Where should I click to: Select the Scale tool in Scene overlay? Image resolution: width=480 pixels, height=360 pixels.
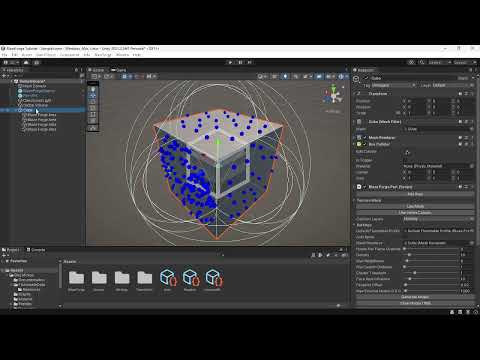93,108
